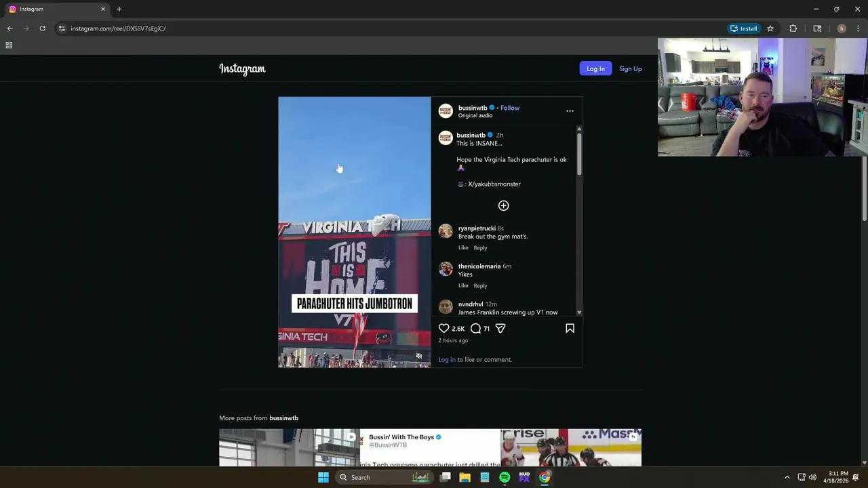Viewport: 868px width, 488px height.
Task: Open the browser side panel icon
Action: (817, 28)
